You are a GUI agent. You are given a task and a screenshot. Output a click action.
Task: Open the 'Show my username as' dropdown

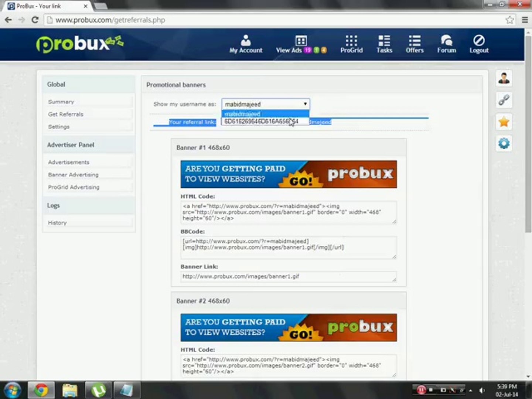click(266, 104)
